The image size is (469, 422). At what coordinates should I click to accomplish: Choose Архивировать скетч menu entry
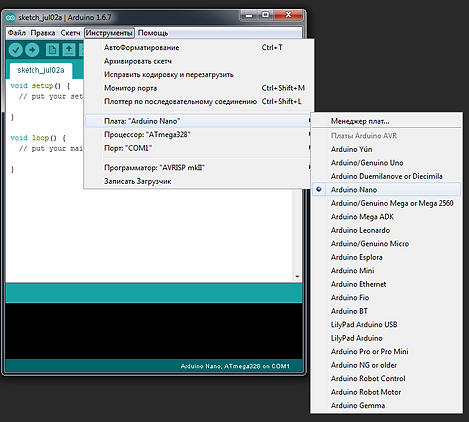point(199,61)
